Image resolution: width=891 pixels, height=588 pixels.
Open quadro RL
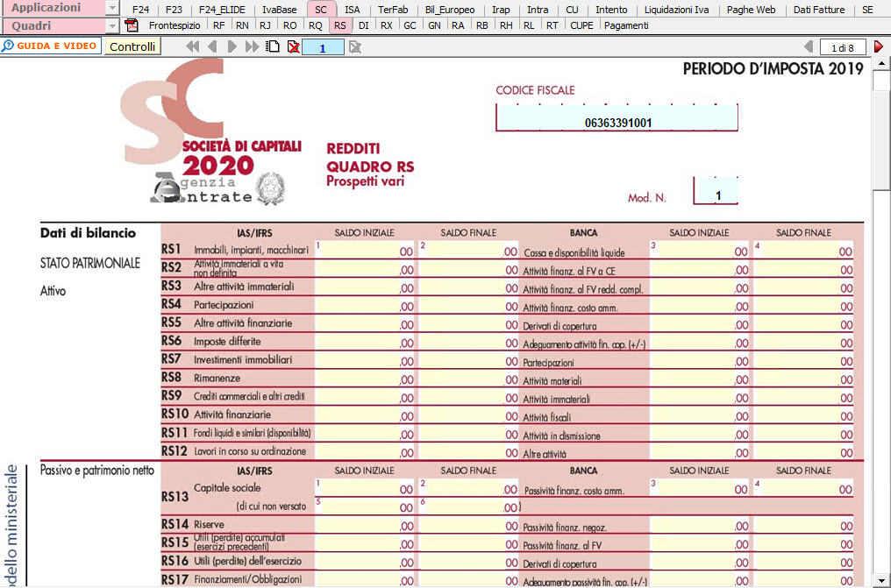(x=529, y=25)
